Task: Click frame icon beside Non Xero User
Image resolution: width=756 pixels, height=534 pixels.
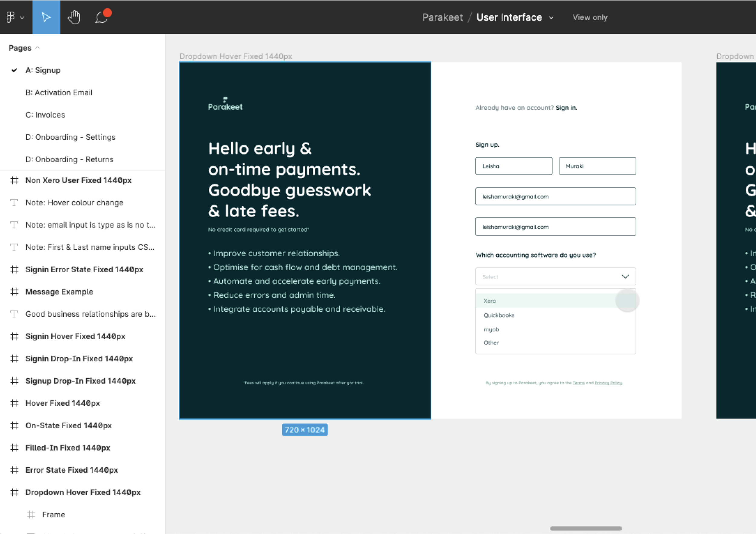Action: click(14, 180)
